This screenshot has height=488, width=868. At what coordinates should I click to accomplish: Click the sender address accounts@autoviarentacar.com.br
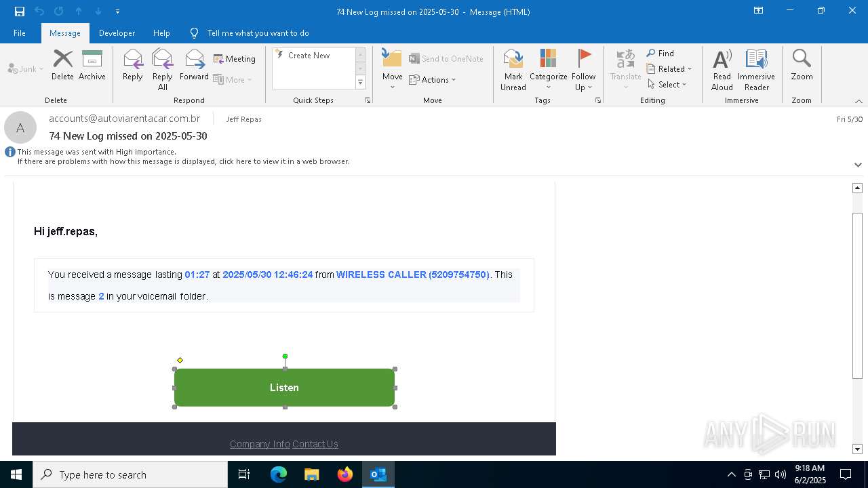click(125, 119)
